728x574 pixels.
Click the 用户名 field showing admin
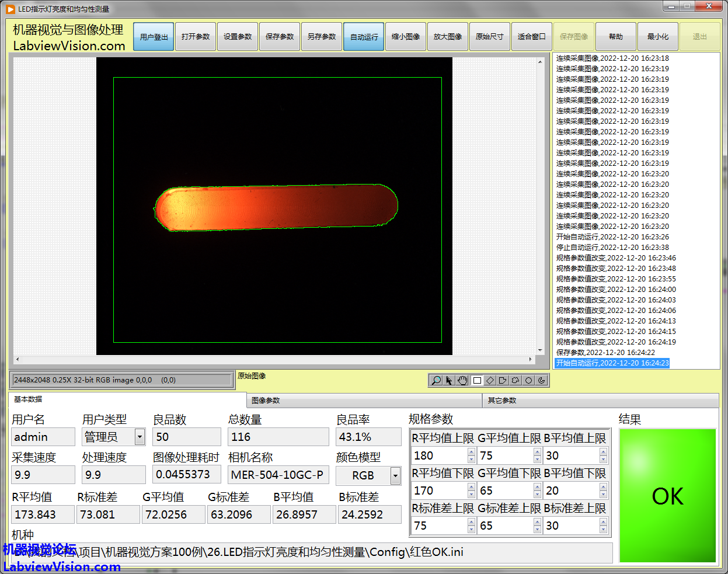[43, 437]
